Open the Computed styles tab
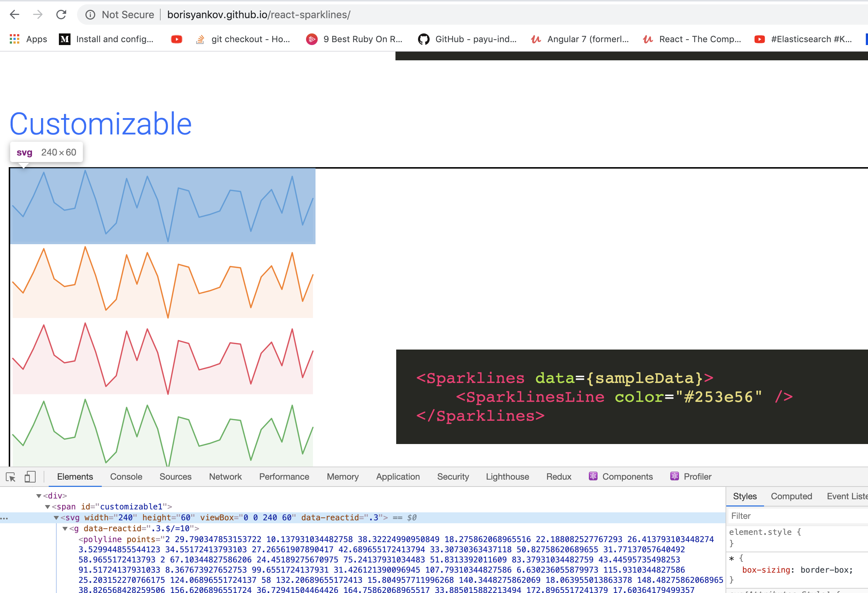Image resolution: width=868 pixels, height=593 pixels. click(x=791, y=496)
